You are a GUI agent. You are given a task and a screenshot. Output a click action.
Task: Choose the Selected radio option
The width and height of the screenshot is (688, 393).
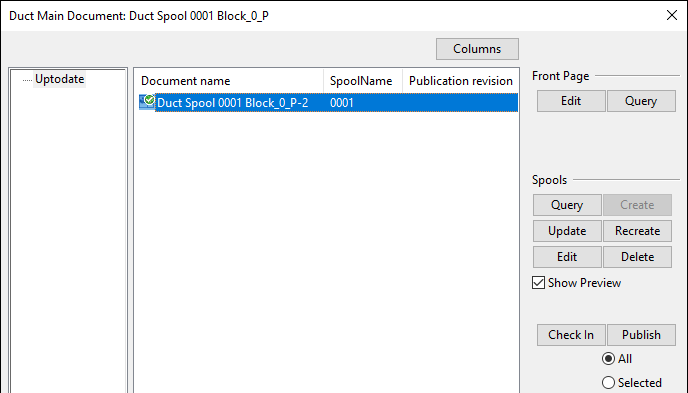point(608,382)
